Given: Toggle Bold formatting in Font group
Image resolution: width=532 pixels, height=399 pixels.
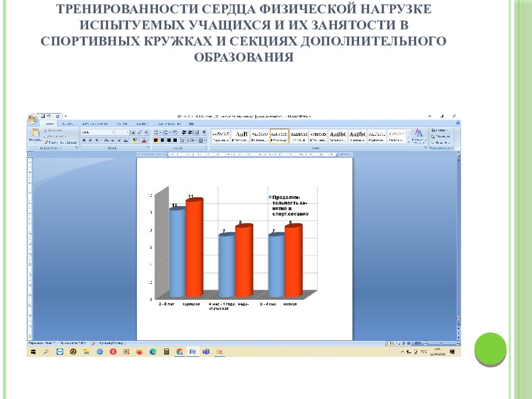Looking at the screenshot, I should point(84,140).
